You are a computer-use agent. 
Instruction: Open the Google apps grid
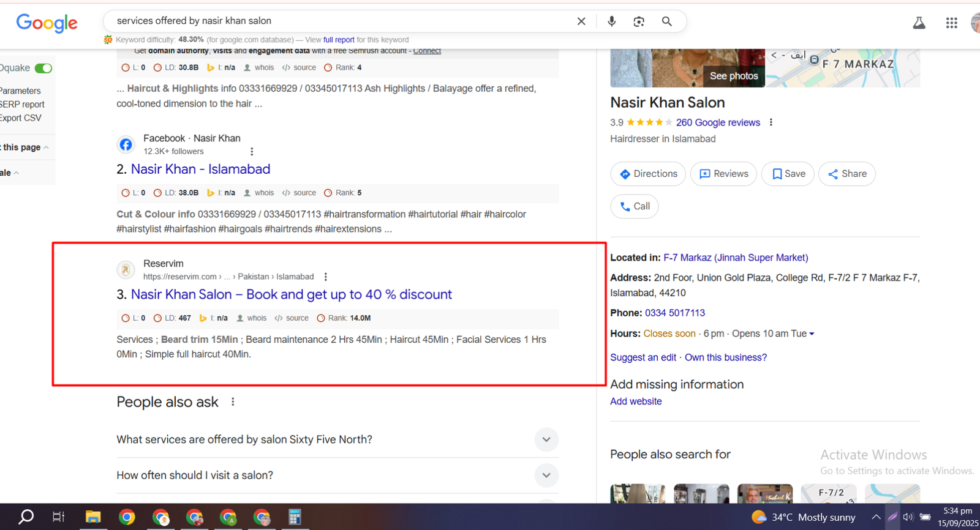(951, 23)
